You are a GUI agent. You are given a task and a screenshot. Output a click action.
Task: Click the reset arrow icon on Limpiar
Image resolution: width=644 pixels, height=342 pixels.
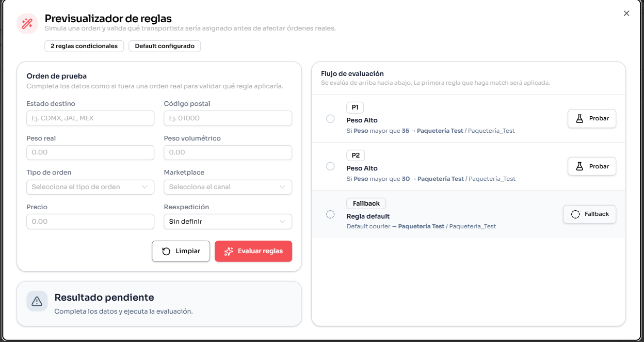coord(166,251)
